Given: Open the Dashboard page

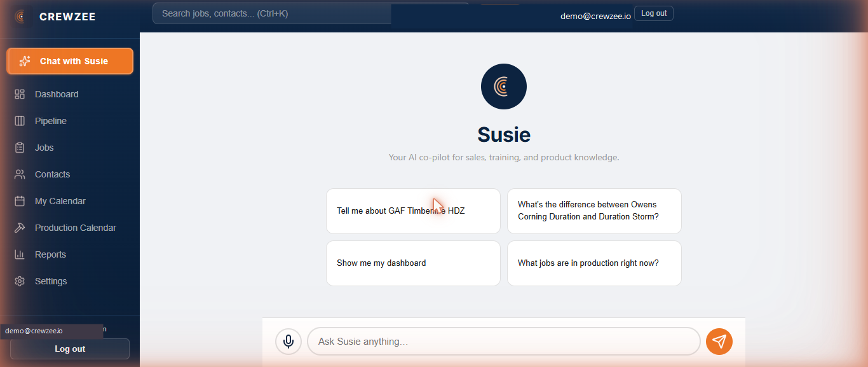Looking at the screenshot, I should 70,94.
